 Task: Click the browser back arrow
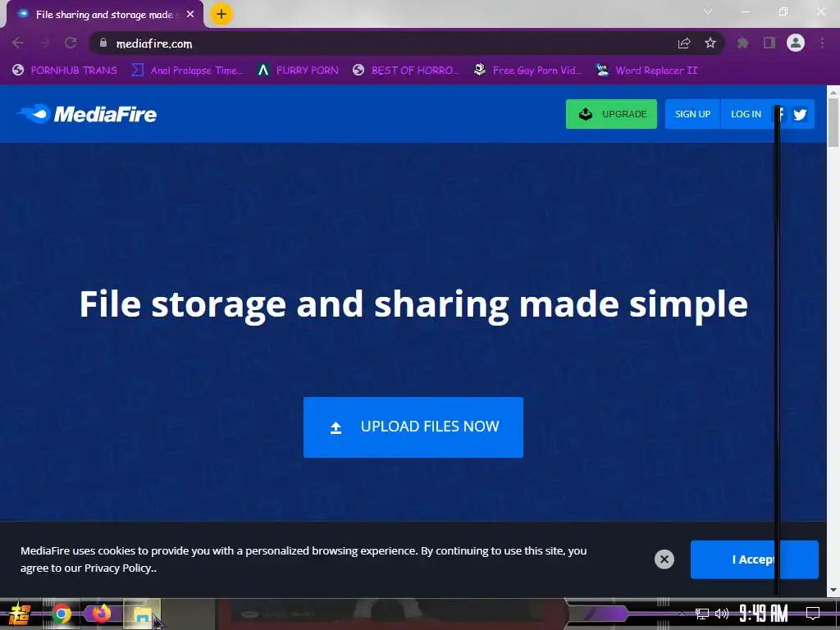18,43
